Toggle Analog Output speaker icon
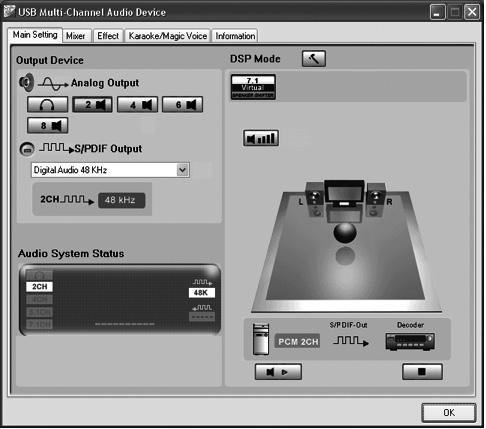Screen dimensions: 486x429 coord(27,82)
